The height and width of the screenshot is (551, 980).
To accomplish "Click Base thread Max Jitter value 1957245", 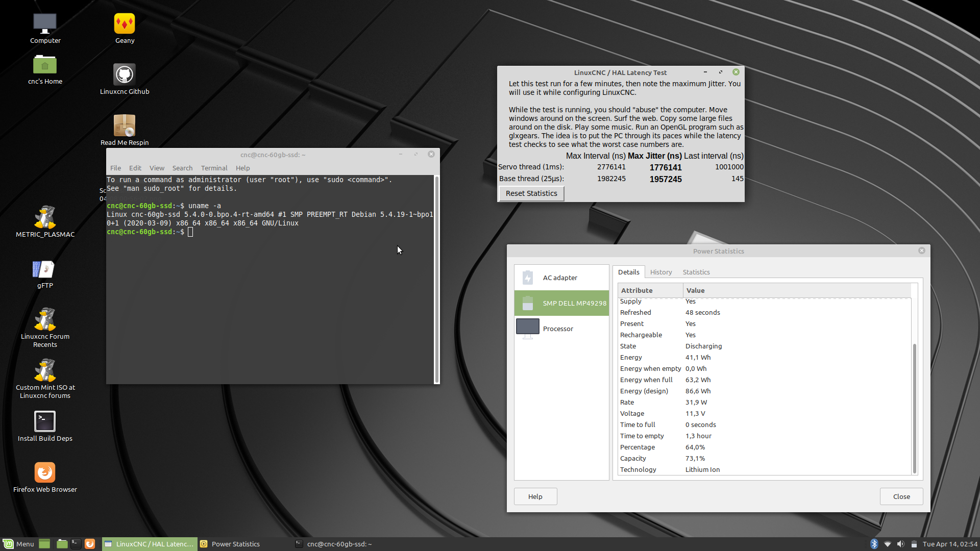I will (666, 179).
